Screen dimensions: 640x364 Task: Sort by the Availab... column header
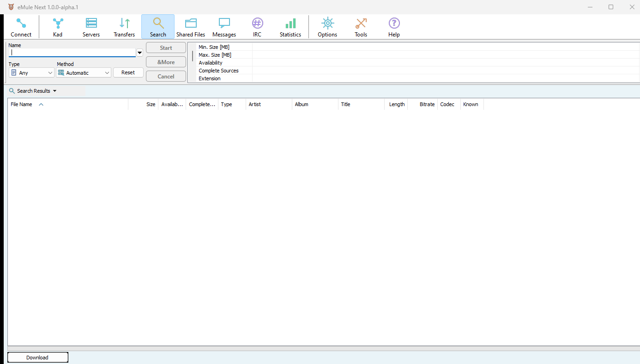[x=172, y=104]
